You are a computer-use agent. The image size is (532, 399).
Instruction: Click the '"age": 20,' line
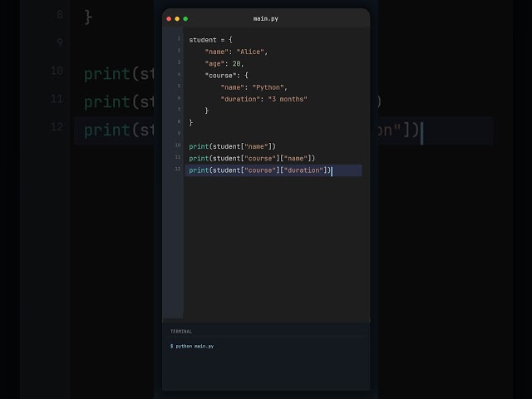click(x=224, y=64)
